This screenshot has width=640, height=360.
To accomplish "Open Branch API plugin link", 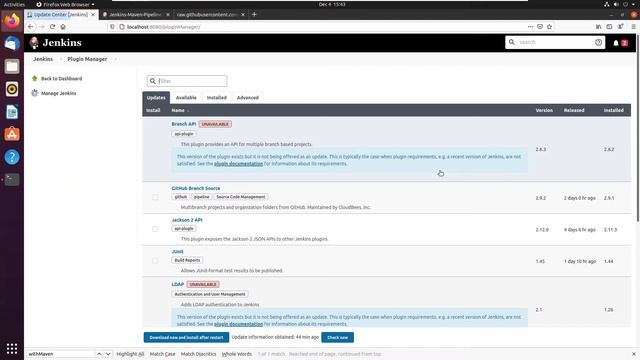I will pyautogui.click(x=184, y=124).
